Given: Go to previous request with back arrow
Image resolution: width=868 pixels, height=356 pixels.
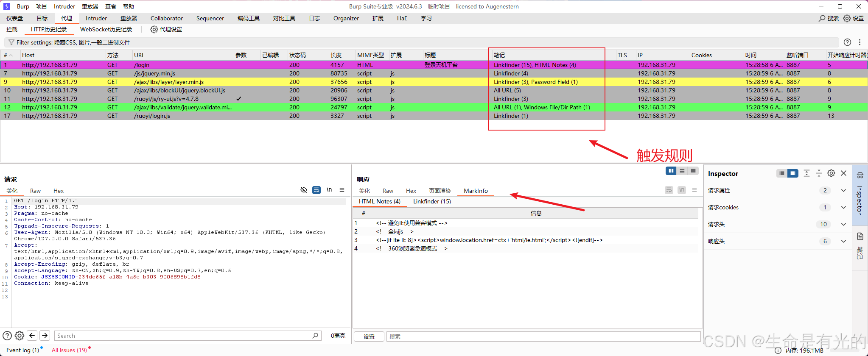Looking at the screenshot, I should coord(32,336).
